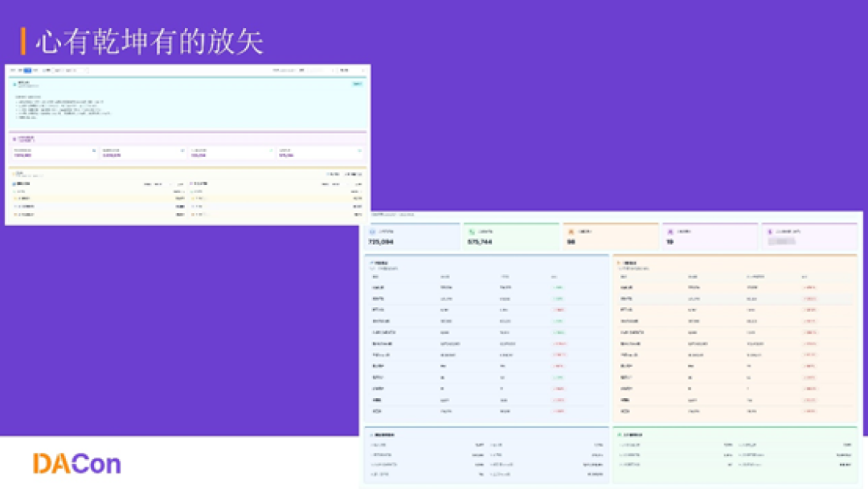The image size is (868, 489).
Task: Click the first yellow highlighted row in the left list
Action: [99, 199]
